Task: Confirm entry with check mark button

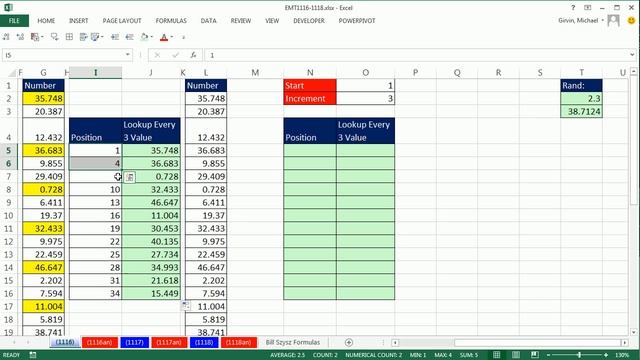Action: point(176,55)
